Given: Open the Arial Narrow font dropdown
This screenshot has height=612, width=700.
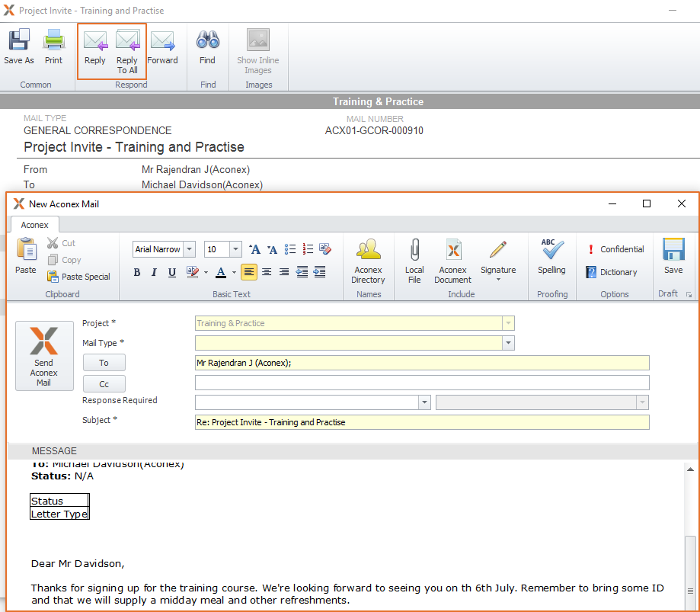Looking at the screenshot, I should pyautogui.click(x=190, y=249).
